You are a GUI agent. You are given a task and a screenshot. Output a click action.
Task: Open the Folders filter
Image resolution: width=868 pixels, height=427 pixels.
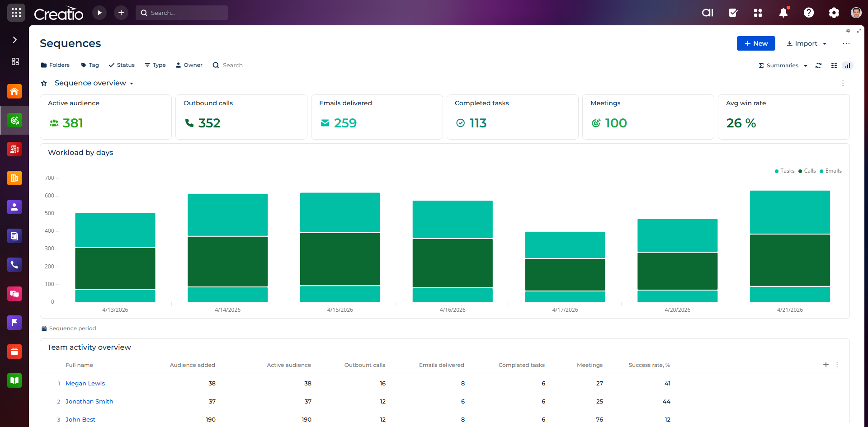(x=55, y=65)
